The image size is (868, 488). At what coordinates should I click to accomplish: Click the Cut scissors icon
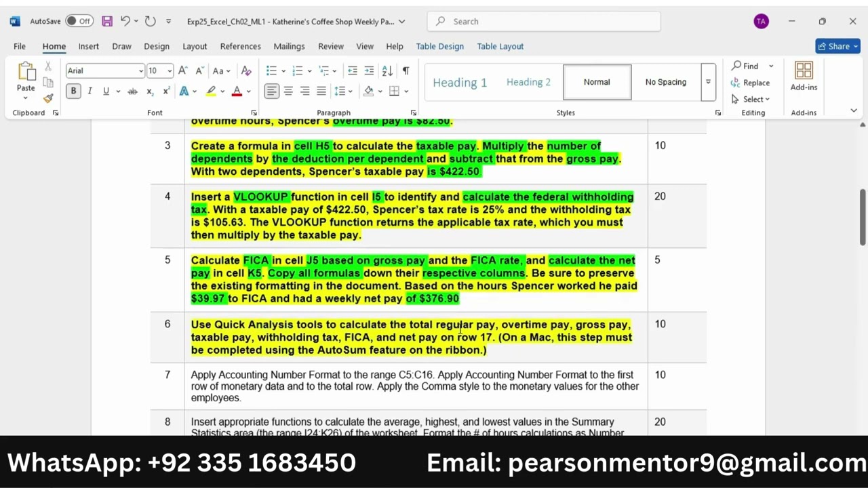pos(47,66)
